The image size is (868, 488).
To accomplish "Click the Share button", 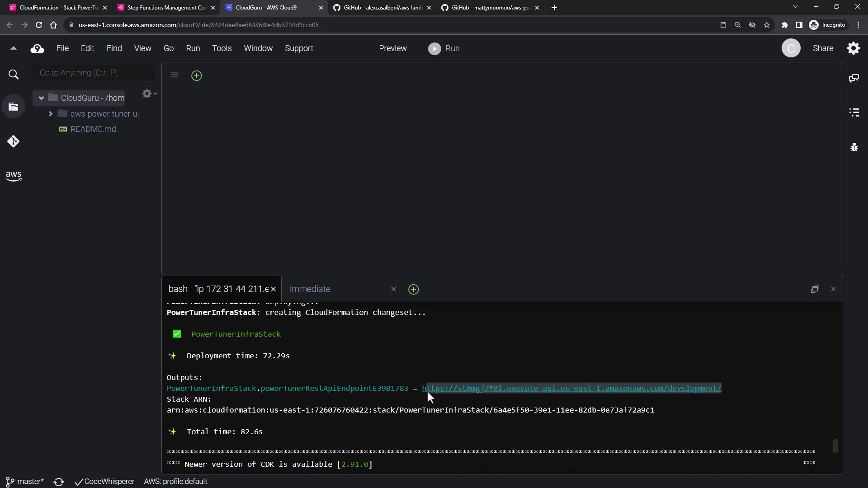I will click(x=822, y=48).
